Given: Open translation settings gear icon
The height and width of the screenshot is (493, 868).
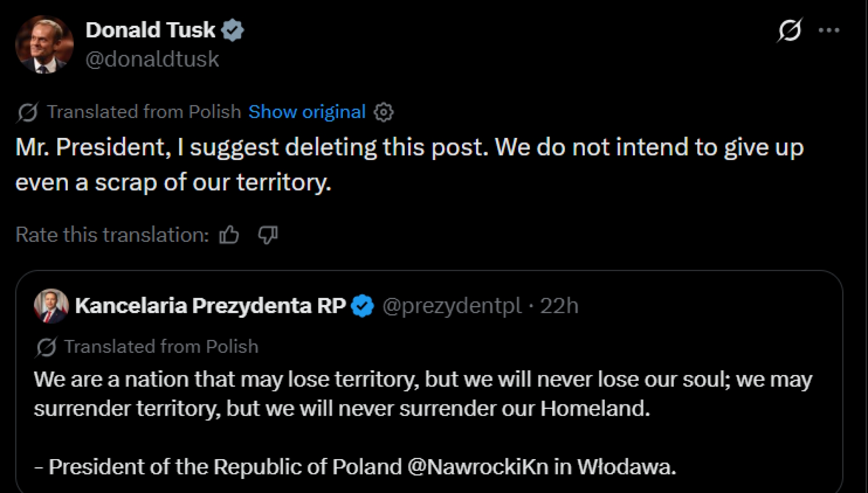Looking at the screenshot, I should (383, 112).
